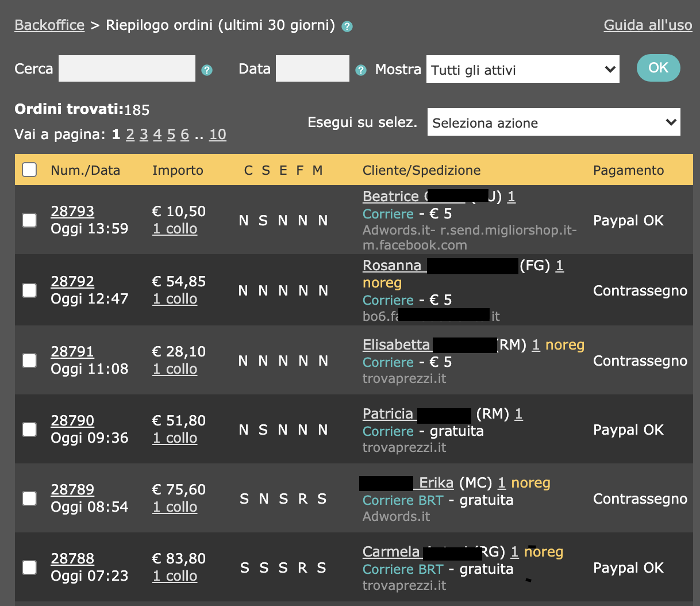Open order 28790 details
The image size is (700, 606).
click(72, 420)
